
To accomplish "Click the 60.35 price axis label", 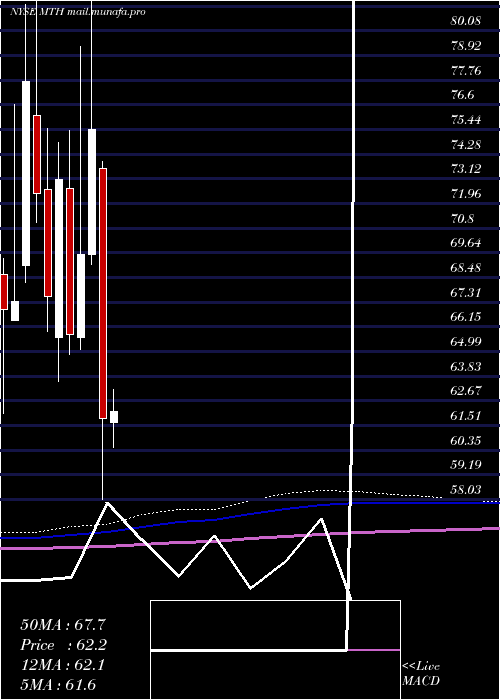I will [466, 441].
